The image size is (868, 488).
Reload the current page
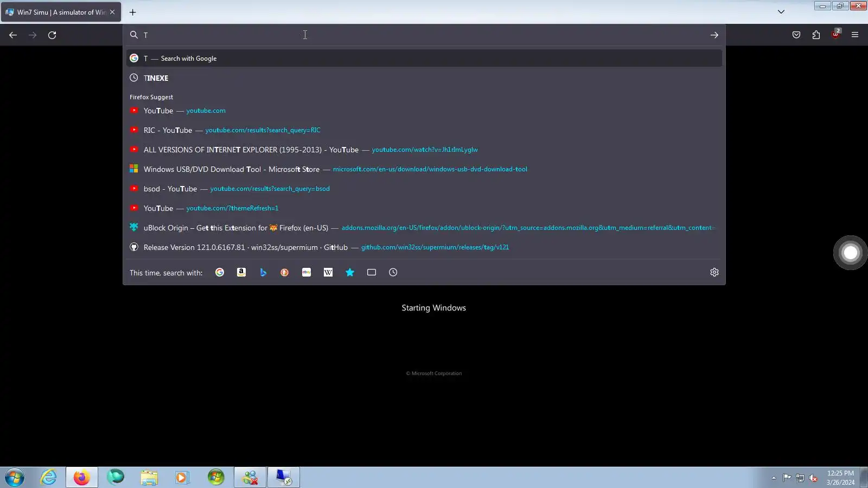tap(52, 35)
